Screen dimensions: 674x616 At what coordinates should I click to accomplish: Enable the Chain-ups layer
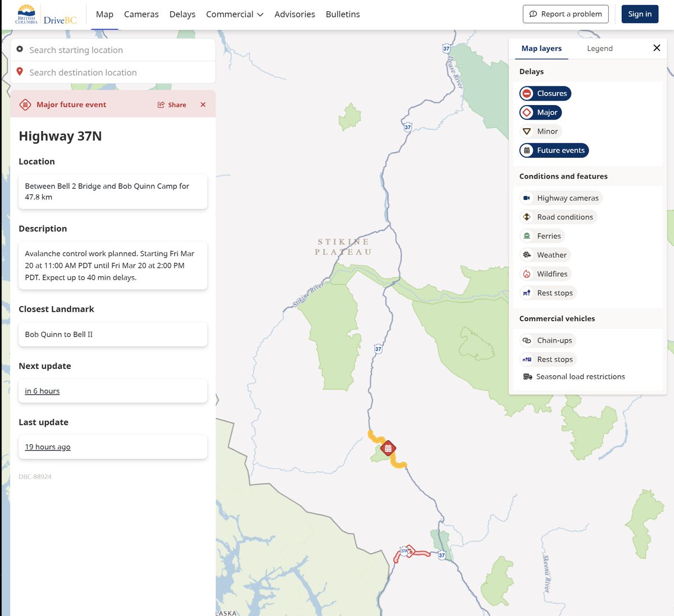coord(548,340)
